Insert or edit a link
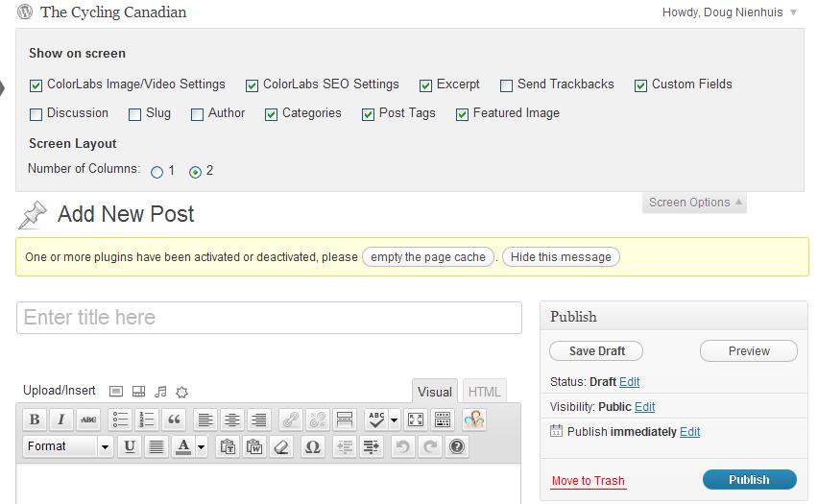 coord(291,420)
